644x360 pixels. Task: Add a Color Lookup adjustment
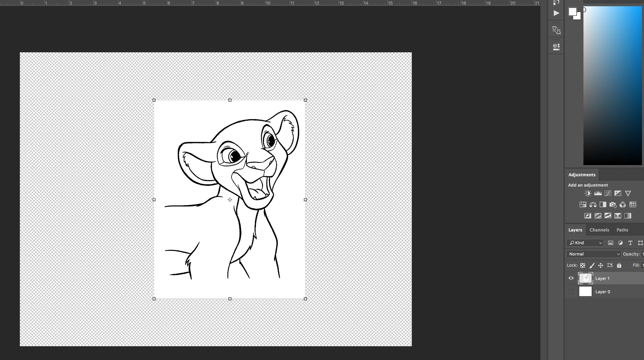[633, 204]
